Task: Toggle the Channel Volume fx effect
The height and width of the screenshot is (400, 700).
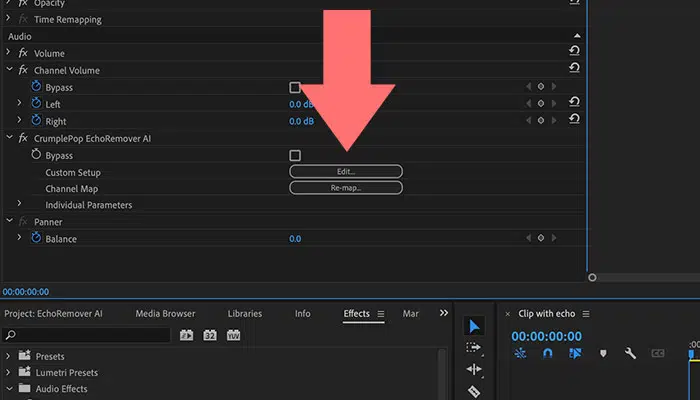Action: pos(23,70)
